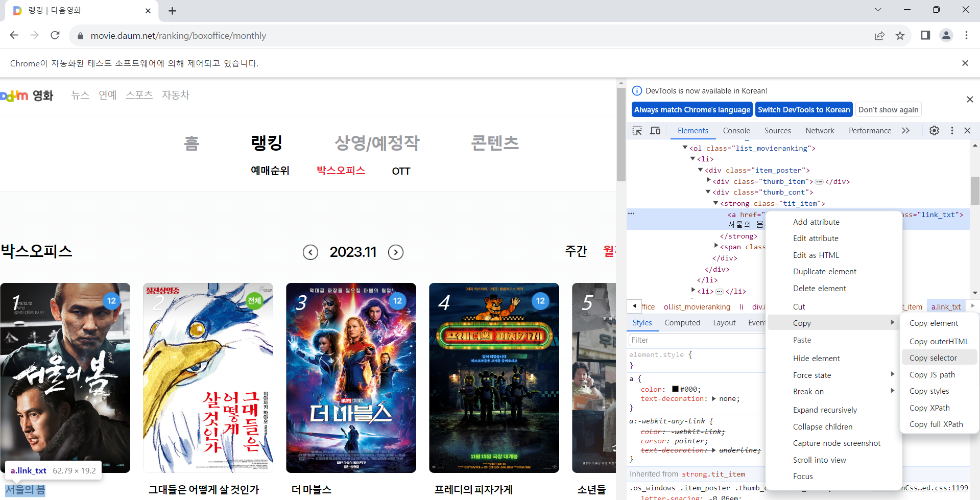The height and width of the screenshot is (500, 980).
Task: Click the DevTools info circle icon
Action: 637,91
